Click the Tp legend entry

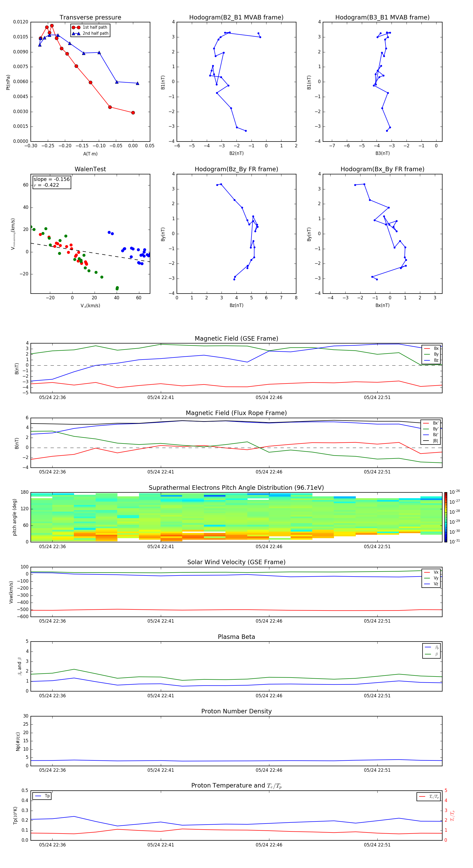42,796
